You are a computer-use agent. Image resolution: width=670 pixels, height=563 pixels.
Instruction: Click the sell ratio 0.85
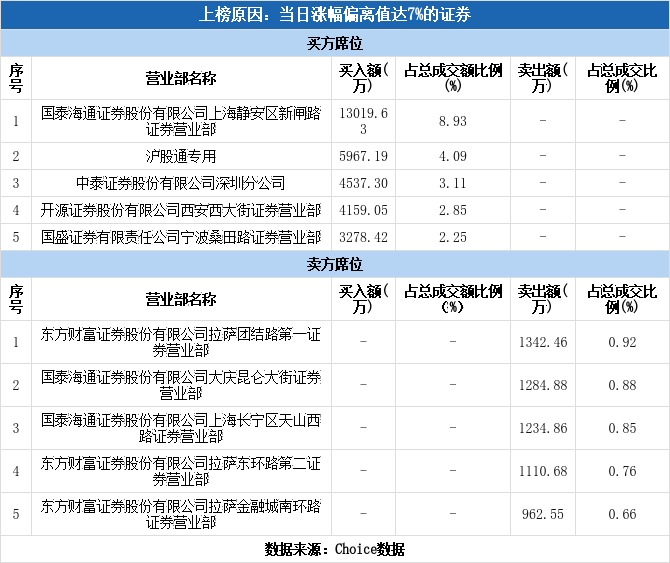click(x=623, y=428)
